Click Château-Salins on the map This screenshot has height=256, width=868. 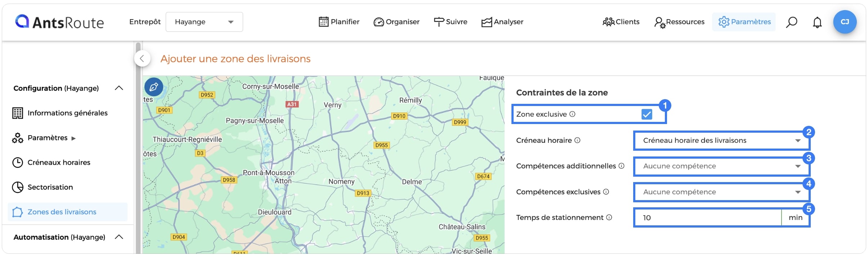462,227
